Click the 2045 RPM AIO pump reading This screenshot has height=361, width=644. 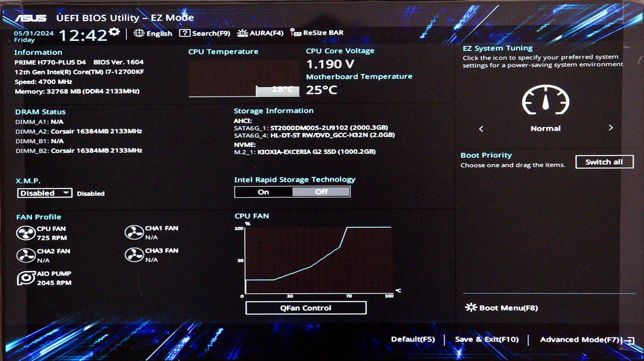[x=54, y=283]
